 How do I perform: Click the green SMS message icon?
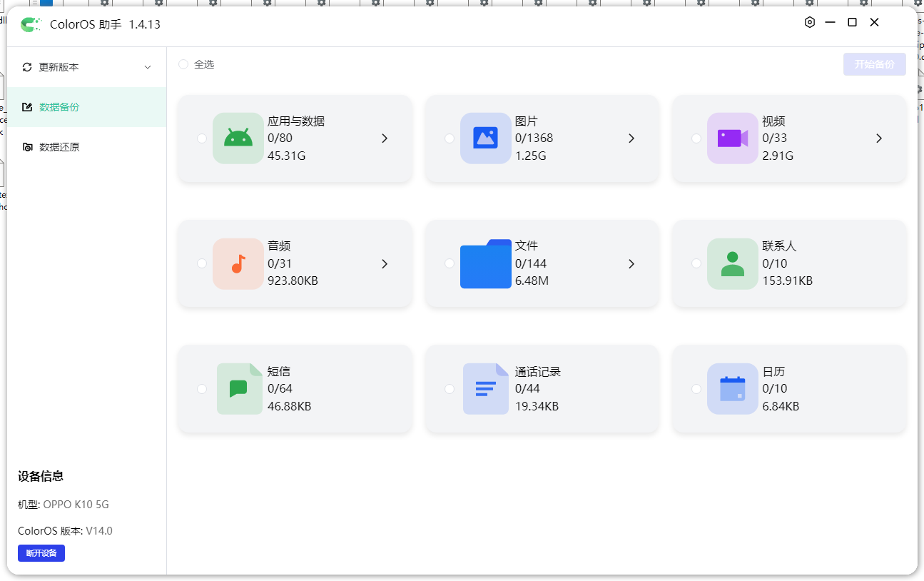pos(238,389)
